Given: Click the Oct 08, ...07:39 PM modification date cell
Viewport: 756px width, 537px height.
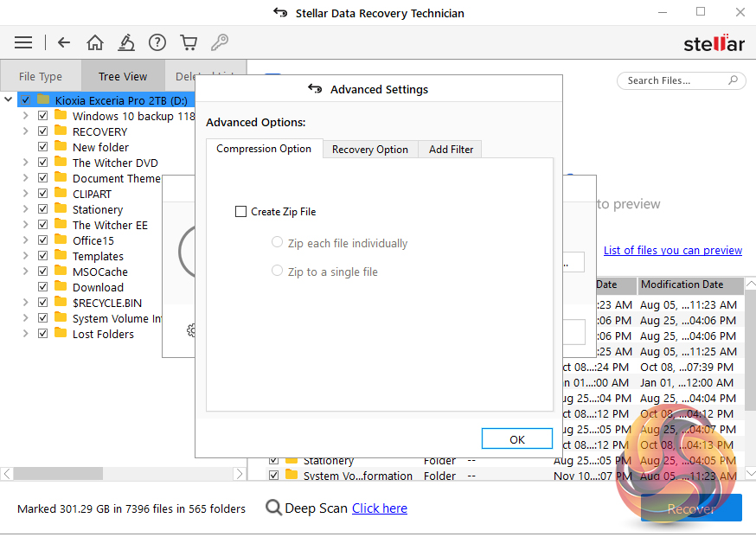Looking at the screenshot, I should pos(687,368).
